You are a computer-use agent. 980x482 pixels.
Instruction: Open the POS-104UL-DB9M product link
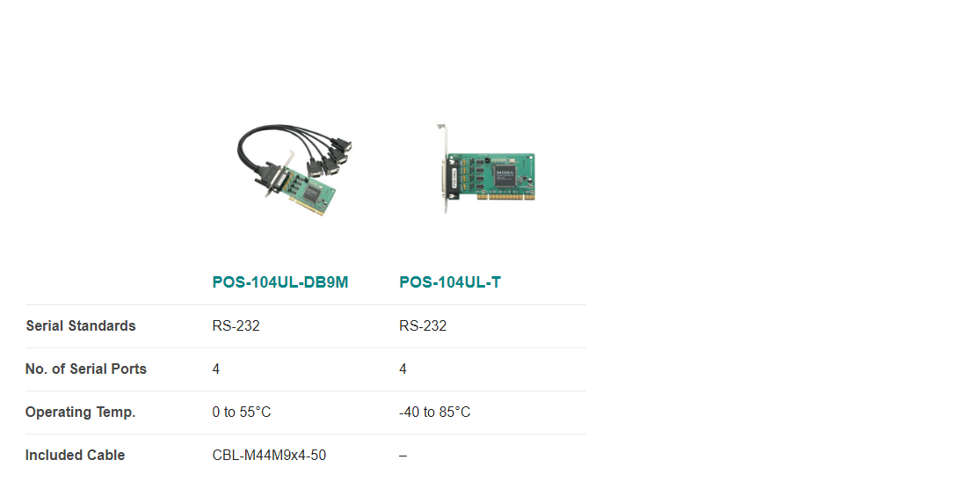(280, 282)
